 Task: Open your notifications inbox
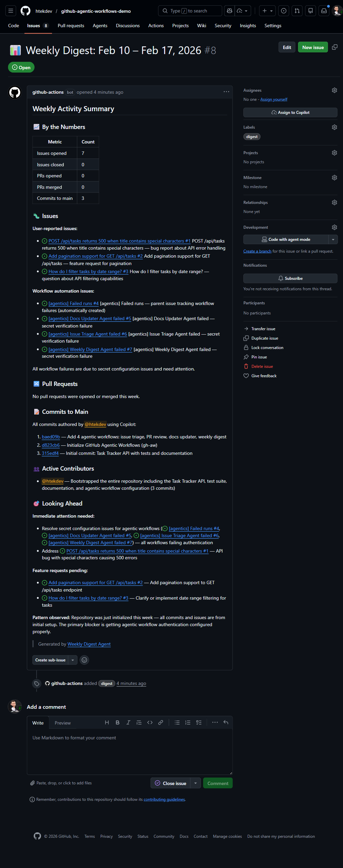(x=324, y=10)
